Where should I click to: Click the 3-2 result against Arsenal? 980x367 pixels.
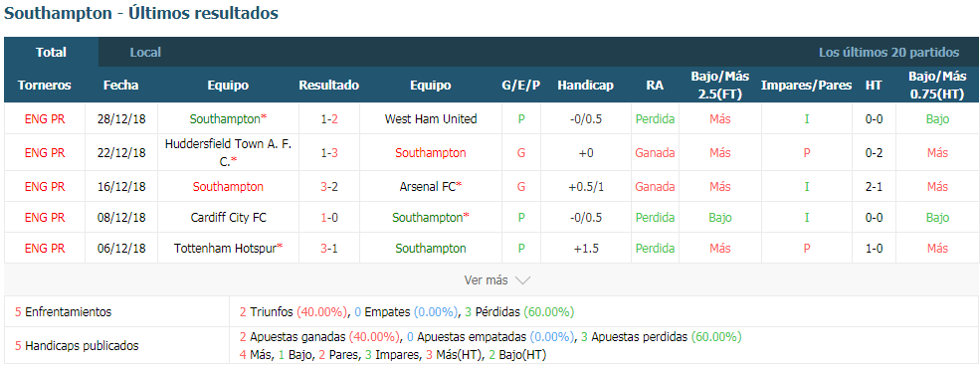(x=329, y=186)
